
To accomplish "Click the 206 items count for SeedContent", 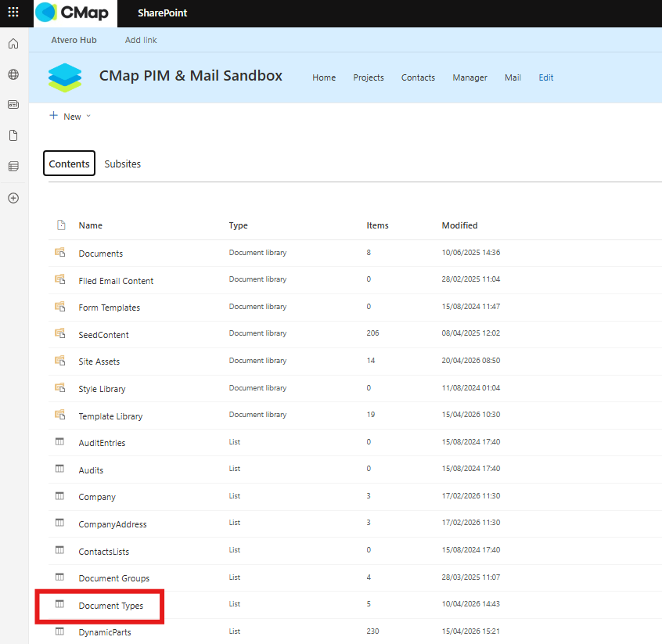I will coord(372,333).
